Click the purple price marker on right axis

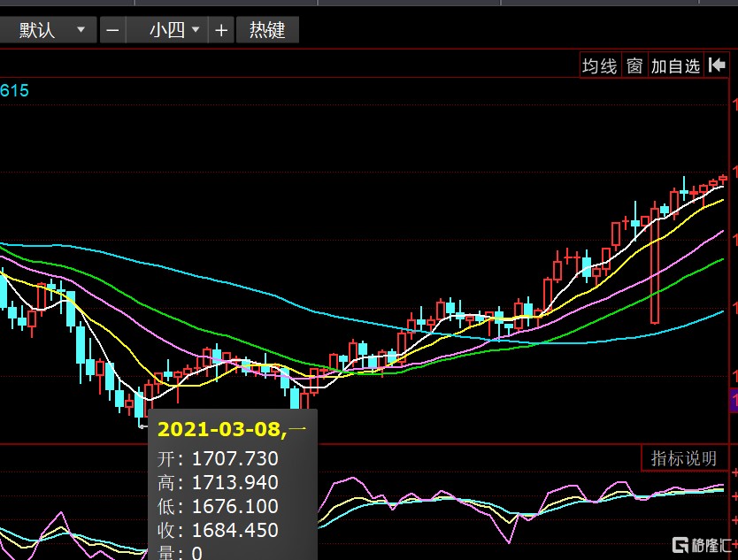[733, 403]
